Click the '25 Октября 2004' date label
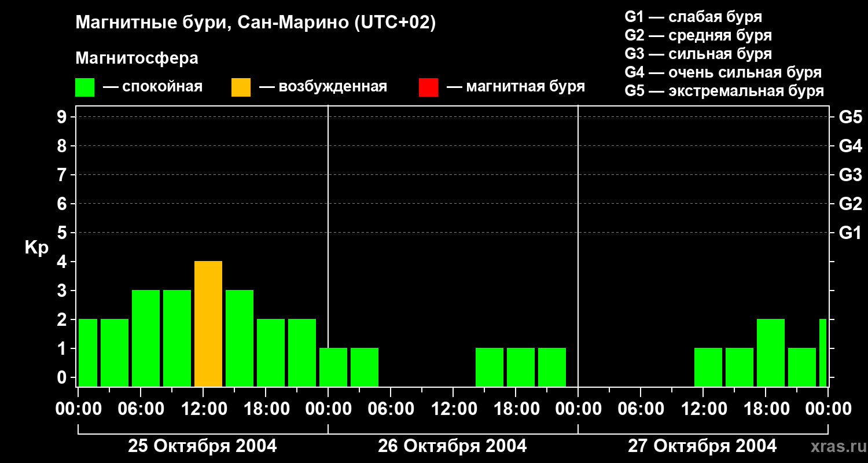The width and height of the screenshot is (868, 463). pos(203,446)
